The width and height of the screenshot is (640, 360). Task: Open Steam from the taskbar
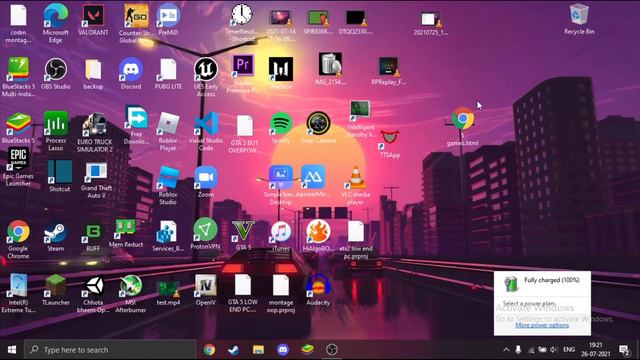click(x=233, y=350)
